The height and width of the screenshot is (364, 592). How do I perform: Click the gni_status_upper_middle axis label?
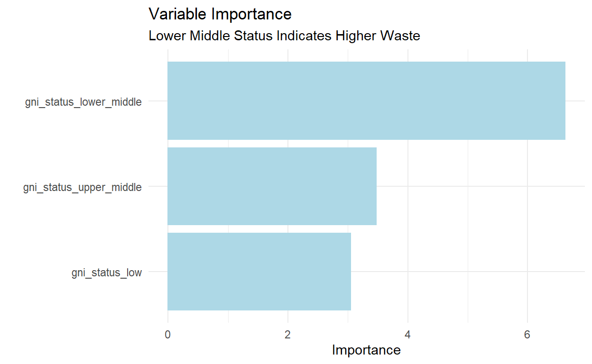point(82,188)
